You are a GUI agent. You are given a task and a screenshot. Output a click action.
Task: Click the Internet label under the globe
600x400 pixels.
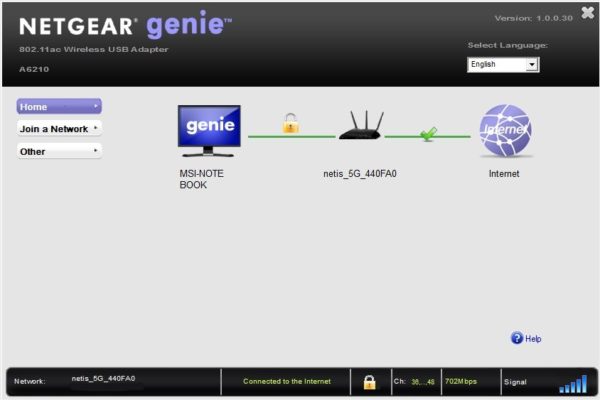pos(504,174)
